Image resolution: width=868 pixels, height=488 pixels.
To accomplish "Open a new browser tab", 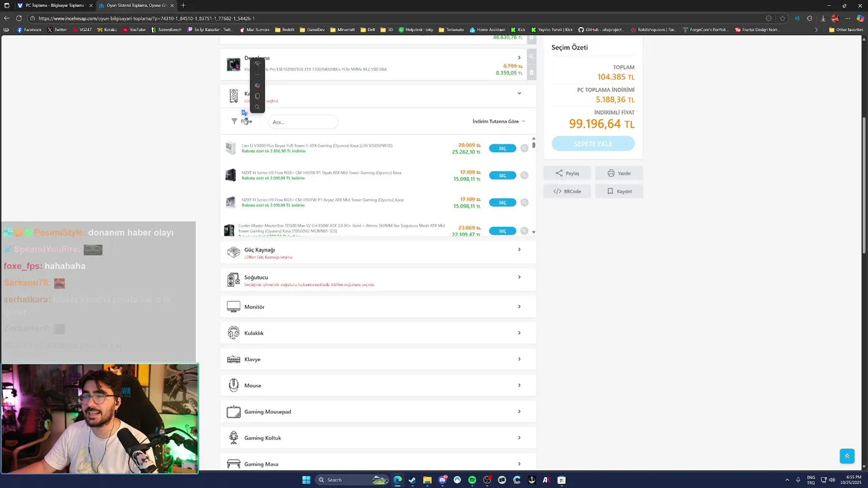I will coord(183,5).
